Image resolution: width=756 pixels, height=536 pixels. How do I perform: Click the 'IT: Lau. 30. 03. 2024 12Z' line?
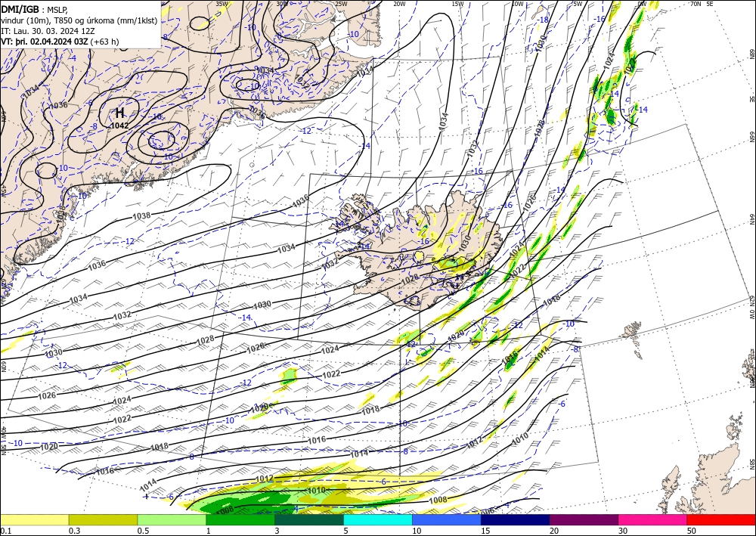pyautogui.click(x=47, y=30)
